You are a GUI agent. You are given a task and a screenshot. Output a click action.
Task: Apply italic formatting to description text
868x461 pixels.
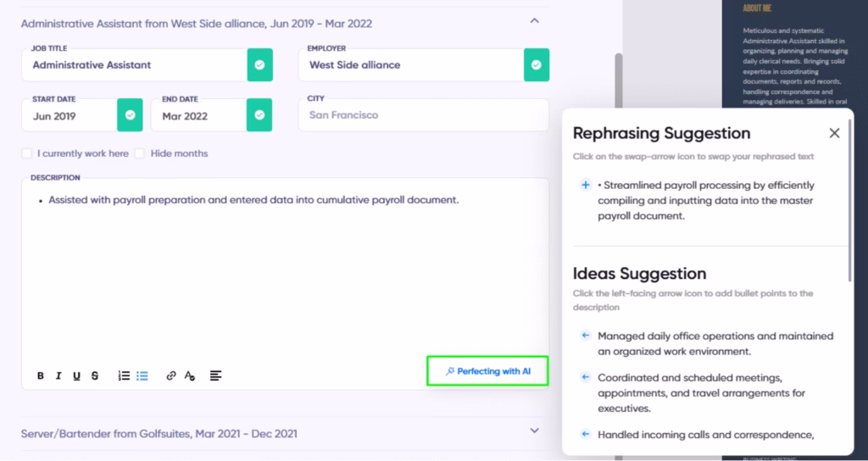point(58,375)
